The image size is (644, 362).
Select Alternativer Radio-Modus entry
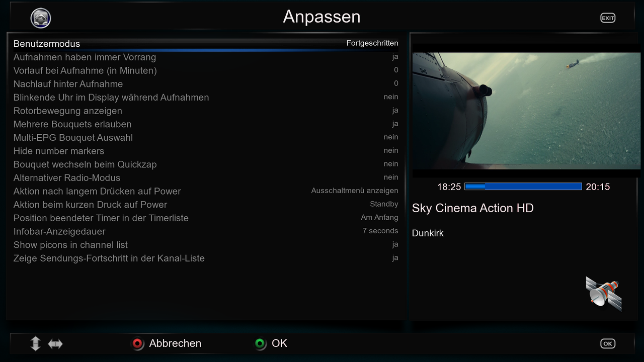point(67,178)
